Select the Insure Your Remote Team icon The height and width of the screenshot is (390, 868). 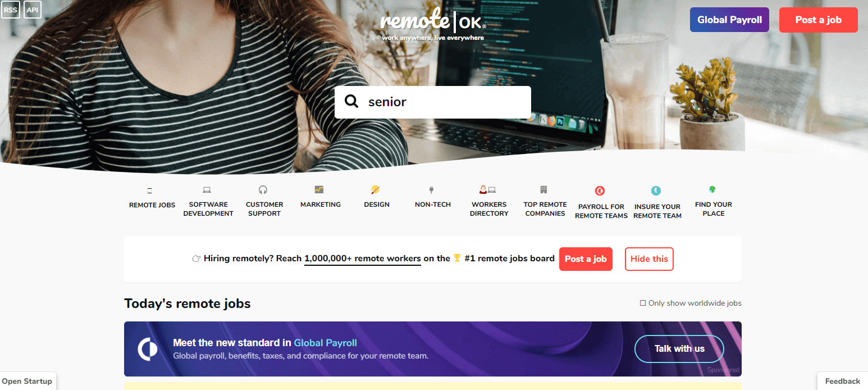pyautogui.click(x=656, y=191)
